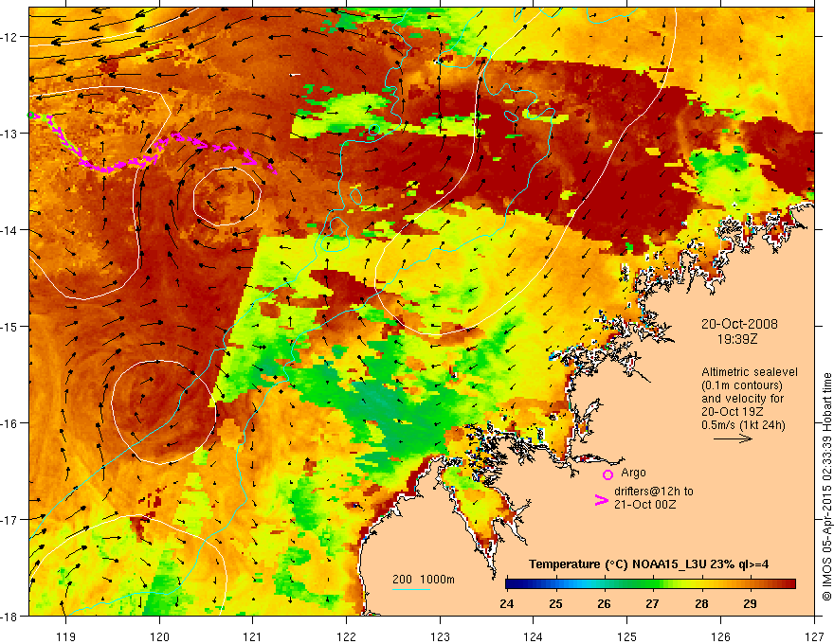The height and width of the screenshot is (644, 834).
Task: Click the '200 1000m' depth label
Action: pyautogui.click(x=424, y=580)
